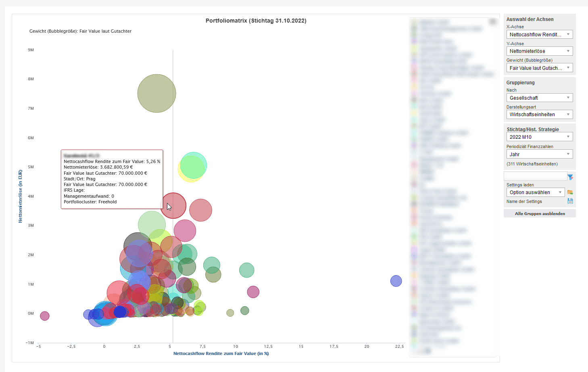This screenshot has height=372, width=588.
Task: Click the save settings floppy disk icon
Action: click(x=570, y=201)
